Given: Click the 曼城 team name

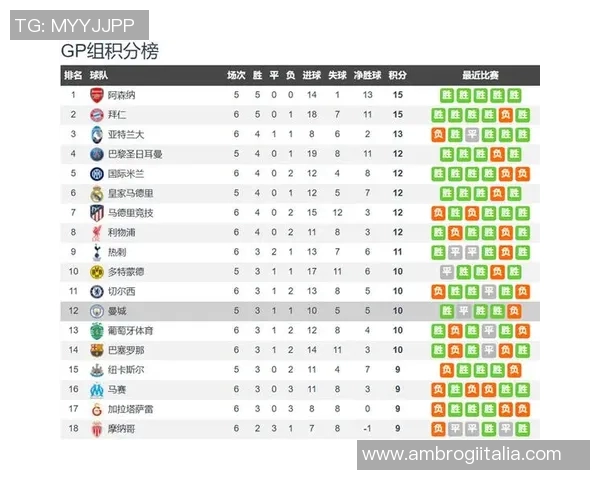Looking at the screenshot, I should pyautogui.click(x=117, y=311).
